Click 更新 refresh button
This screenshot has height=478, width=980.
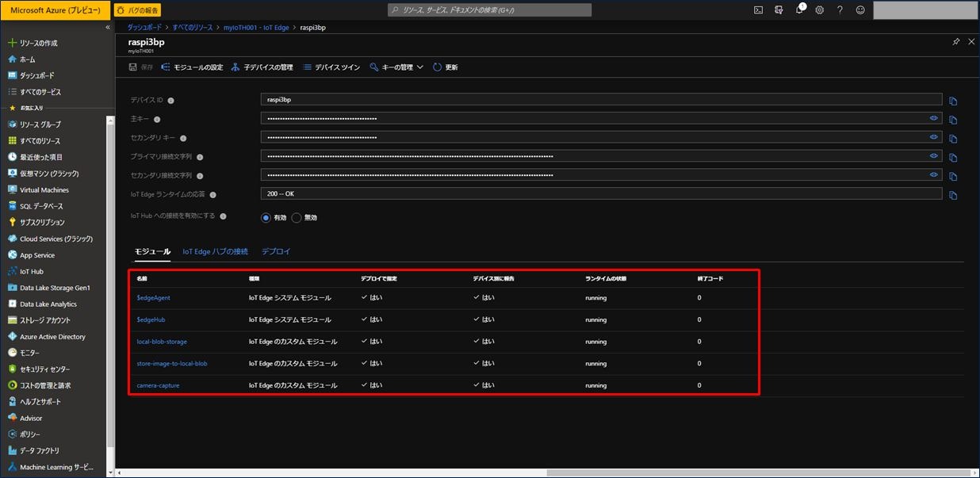coord(446,67)
